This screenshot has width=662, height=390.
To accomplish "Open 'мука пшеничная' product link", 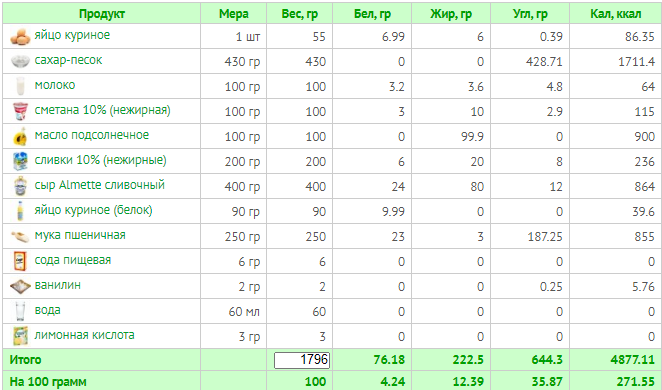I will (80, 235).
